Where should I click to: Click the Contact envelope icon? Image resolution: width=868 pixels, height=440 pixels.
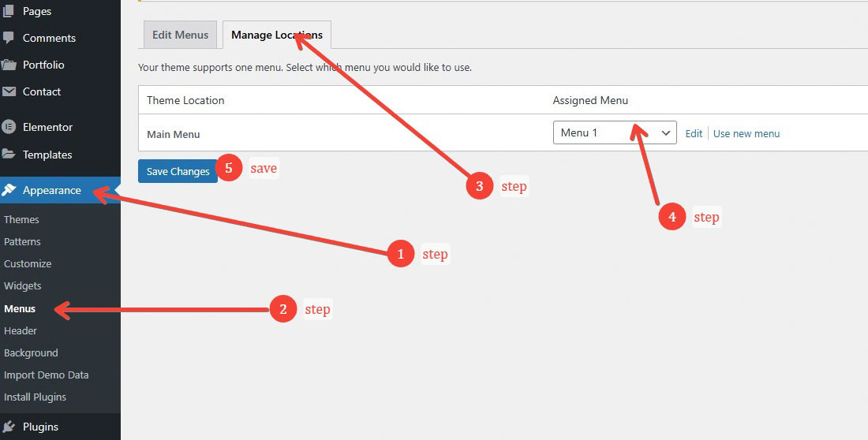point(9,91)
